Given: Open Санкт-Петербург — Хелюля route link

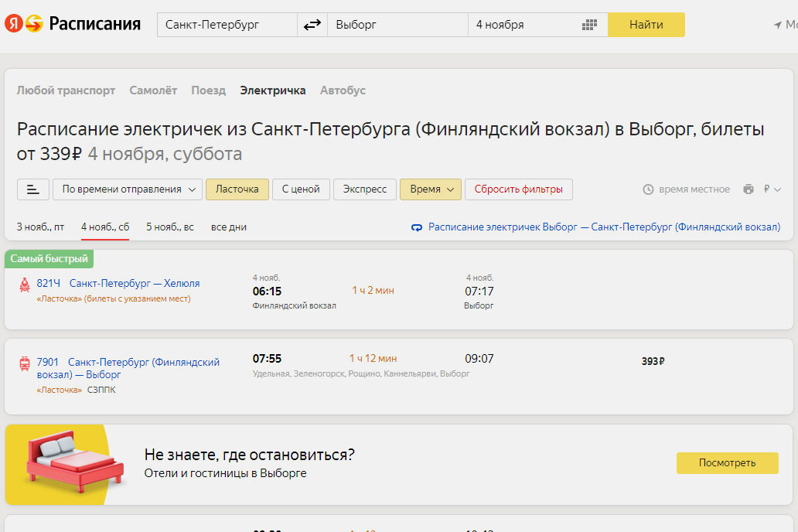Looking at the screenshot, I should click(x=135, y=283).
